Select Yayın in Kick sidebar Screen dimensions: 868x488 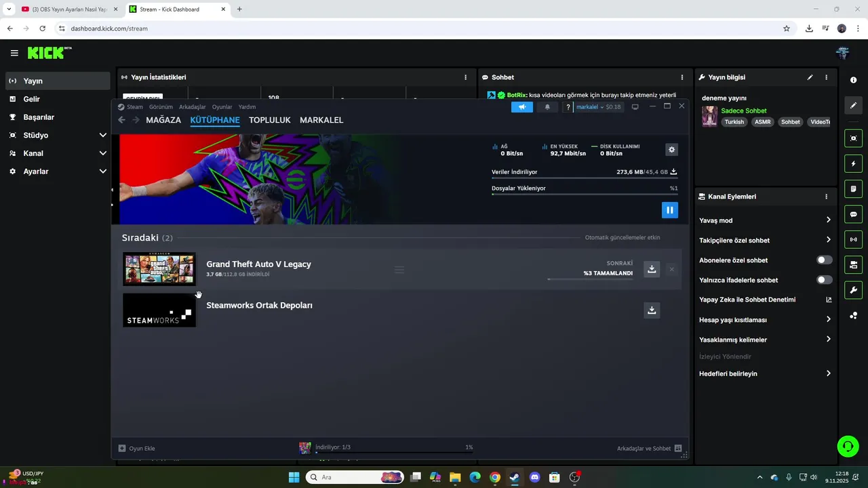tap(58, 81)
